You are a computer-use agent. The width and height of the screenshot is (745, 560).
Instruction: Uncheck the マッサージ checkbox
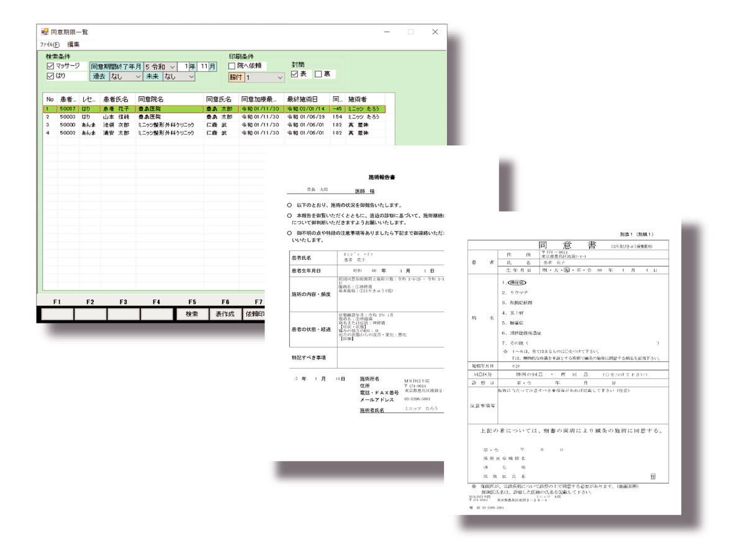coord(51,66)
